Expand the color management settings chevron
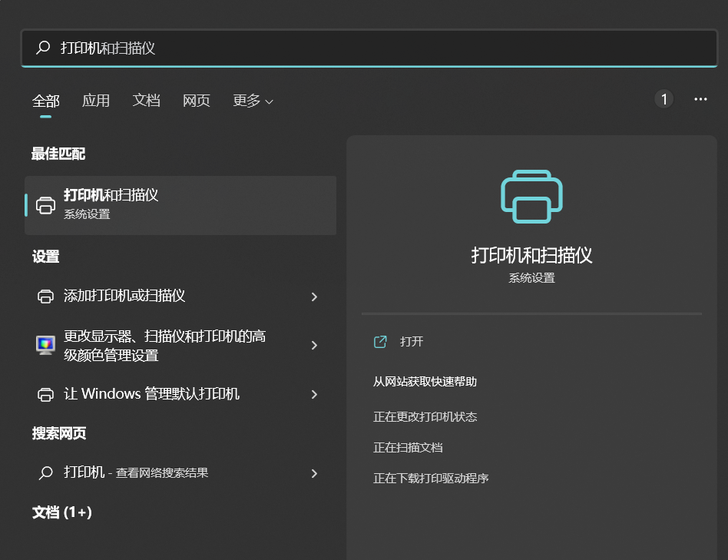 pos(314,346)
